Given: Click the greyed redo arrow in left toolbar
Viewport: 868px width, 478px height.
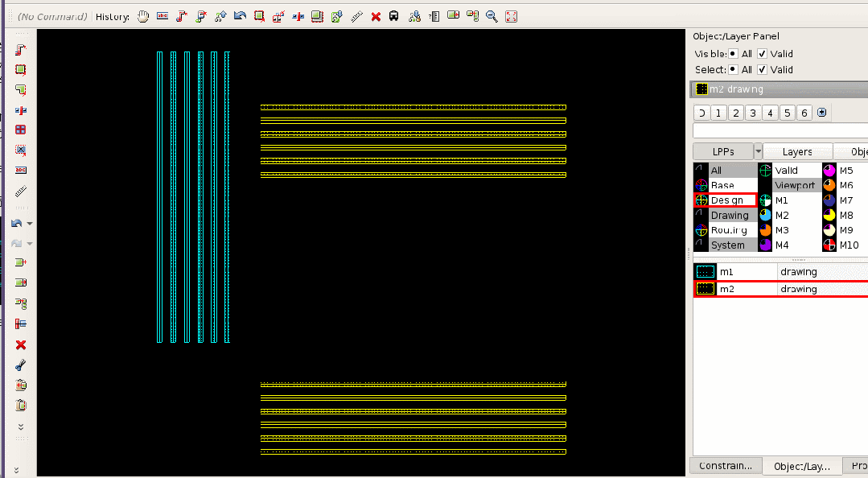Looking at the screenshot, I should [x=17, y=243].
